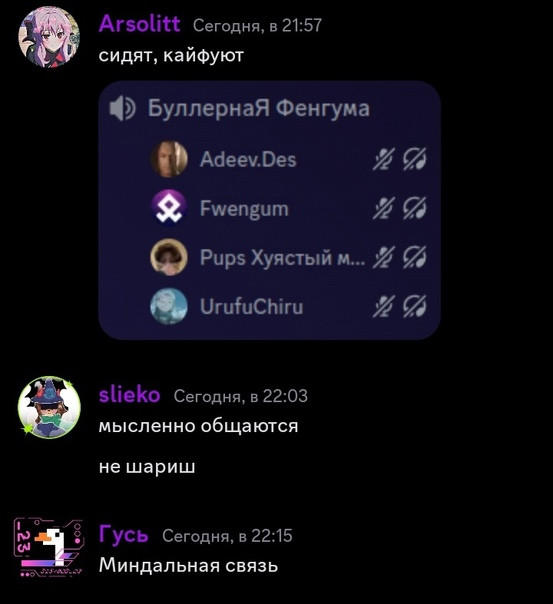Image resolution: width=553 pixels, height=604 pixels.
Task: Click the Буллерная Фенгума channel title
Action: (258, 108)
